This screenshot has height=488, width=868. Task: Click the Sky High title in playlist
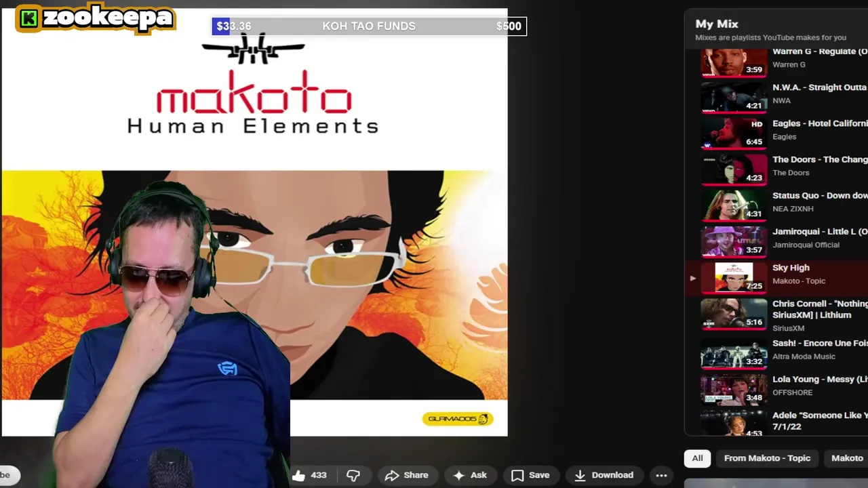click(791, 268)
